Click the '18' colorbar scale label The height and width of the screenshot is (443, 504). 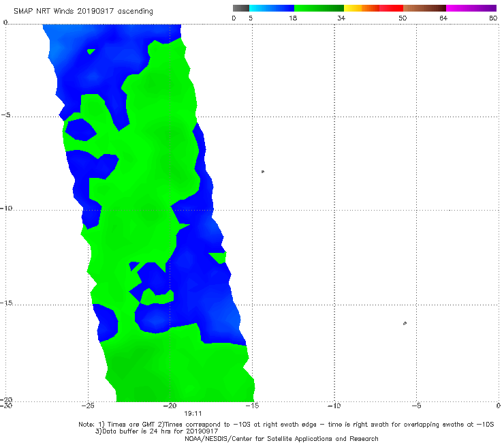click(293, 18)
